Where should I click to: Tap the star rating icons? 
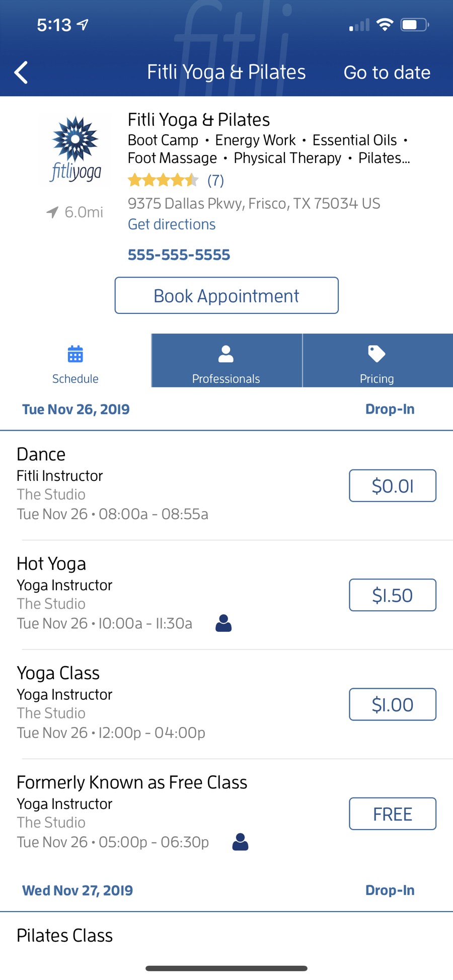click(x=163, y=180)
